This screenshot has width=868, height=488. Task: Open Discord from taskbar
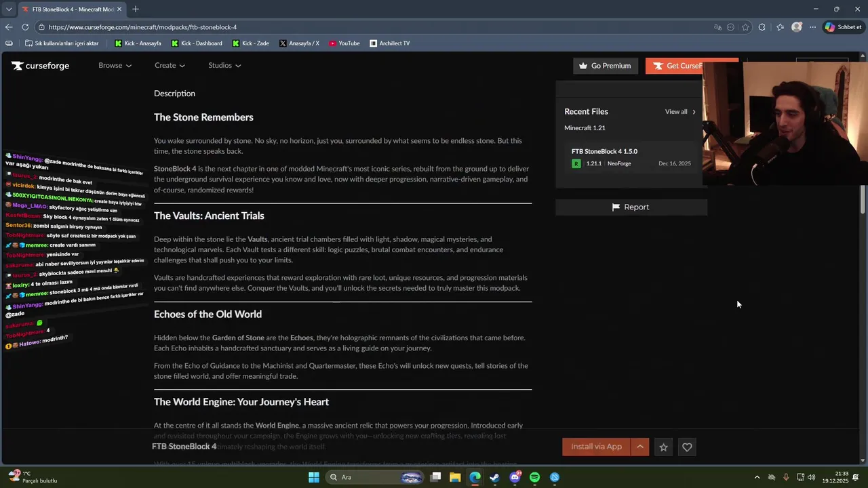point(515,477)
